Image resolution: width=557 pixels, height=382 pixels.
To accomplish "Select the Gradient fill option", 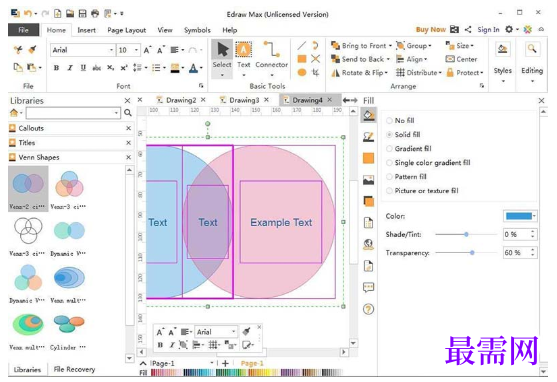I will tap(409, 149).
